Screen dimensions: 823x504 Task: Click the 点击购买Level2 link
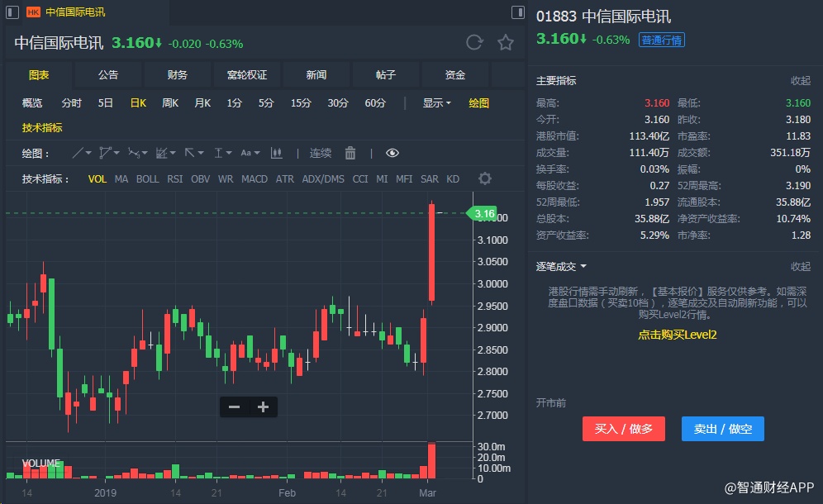tap(677, 335)
